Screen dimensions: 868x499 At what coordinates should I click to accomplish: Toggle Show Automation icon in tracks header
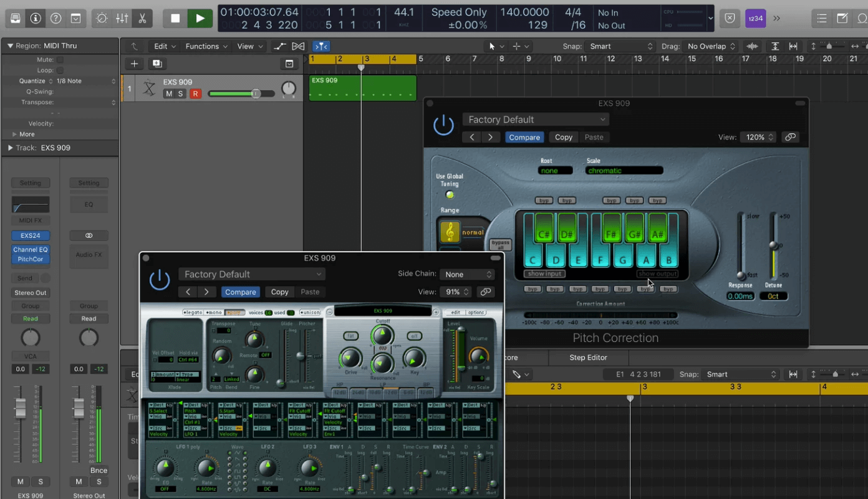click(280, 46)
